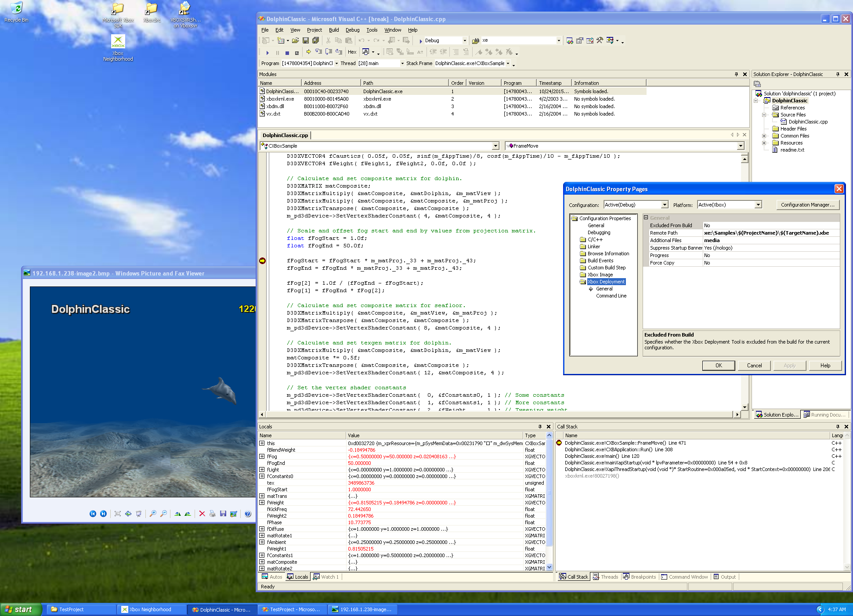Expand the 'this' variable in Locals
The height and width of the screenshot is (616, 853).
tap(262, 443)
